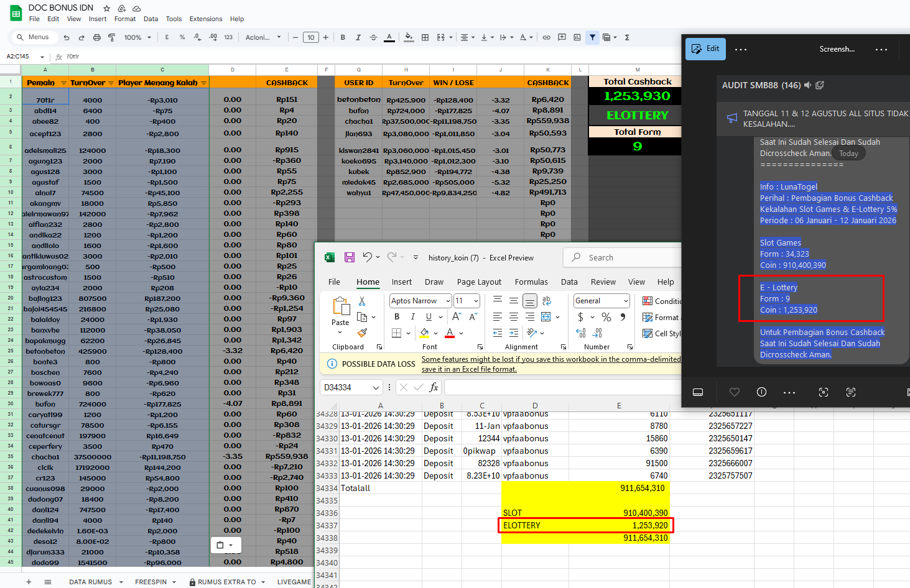
Task: Click the print icon in Google Sheets
Action: (96, 37)
